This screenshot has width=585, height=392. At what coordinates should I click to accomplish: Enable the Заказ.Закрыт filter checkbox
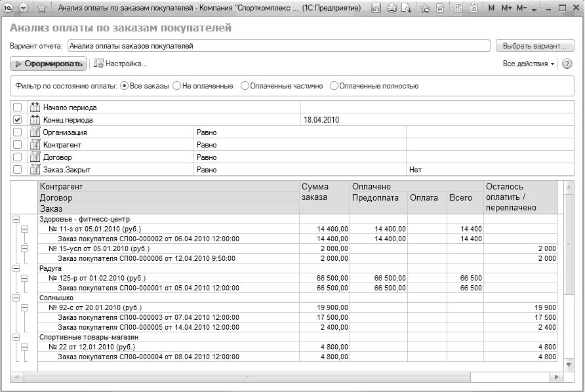coord(18,170)
